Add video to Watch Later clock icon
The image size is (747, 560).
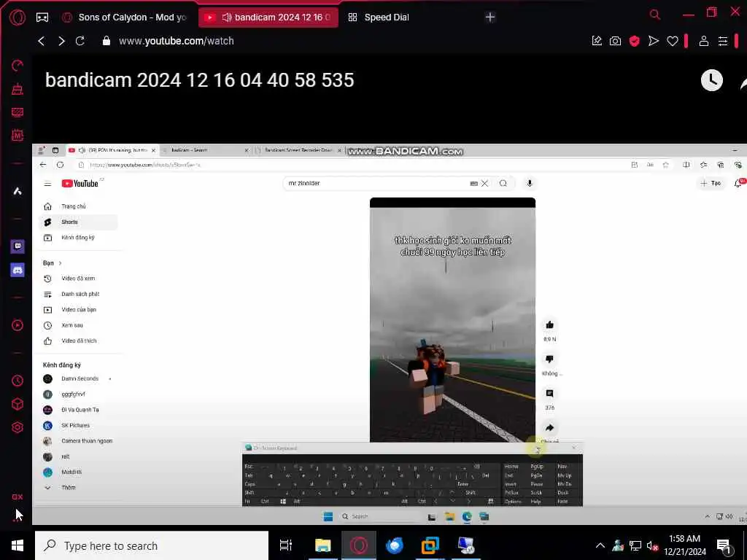click(x=712, y=80)
